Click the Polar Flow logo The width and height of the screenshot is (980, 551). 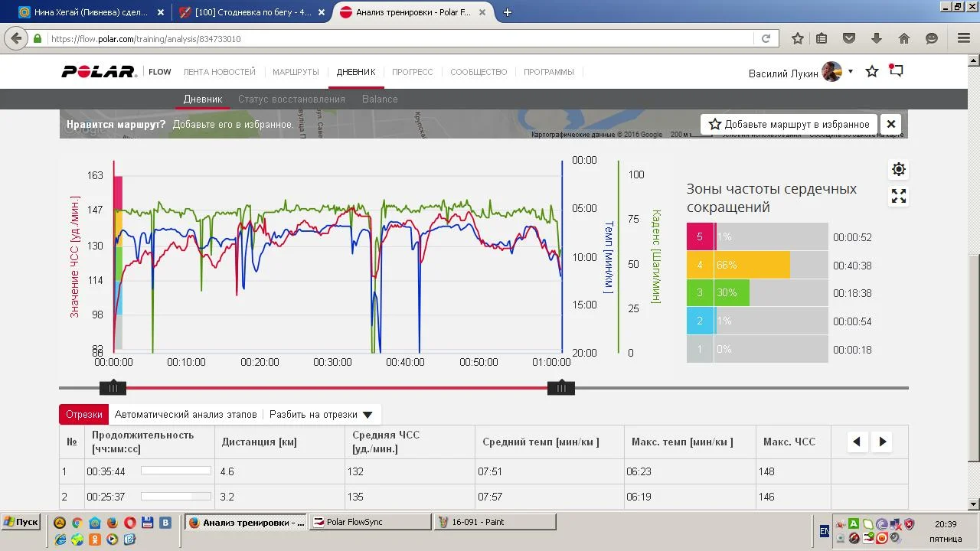point(116,72)
